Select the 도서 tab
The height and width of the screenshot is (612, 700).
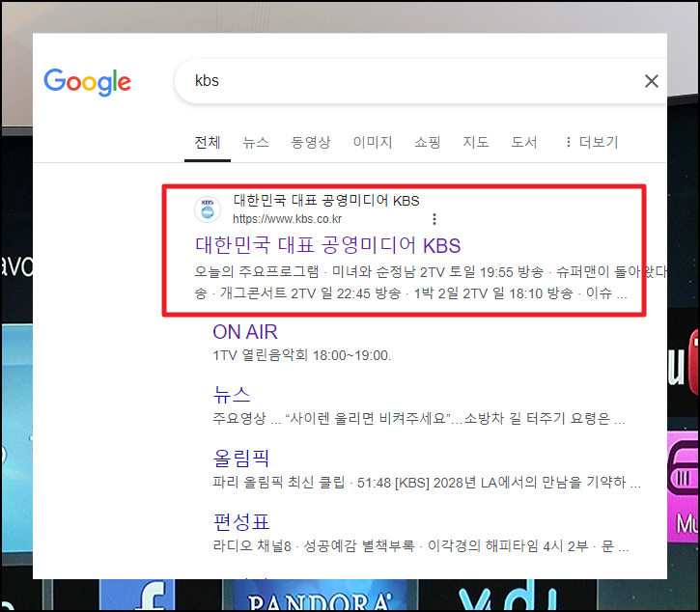(x=523, y=143)
